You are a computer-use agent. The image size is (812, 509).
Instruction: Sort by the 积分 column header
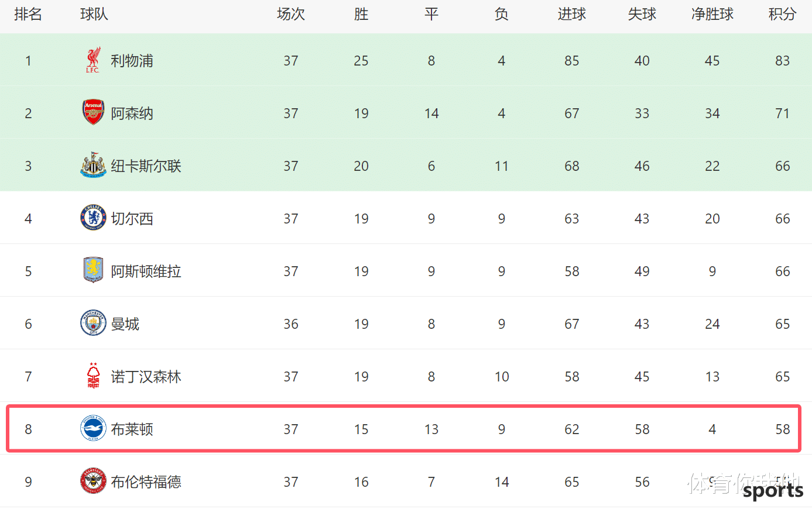pyautogui.click(x=783, y=14)
